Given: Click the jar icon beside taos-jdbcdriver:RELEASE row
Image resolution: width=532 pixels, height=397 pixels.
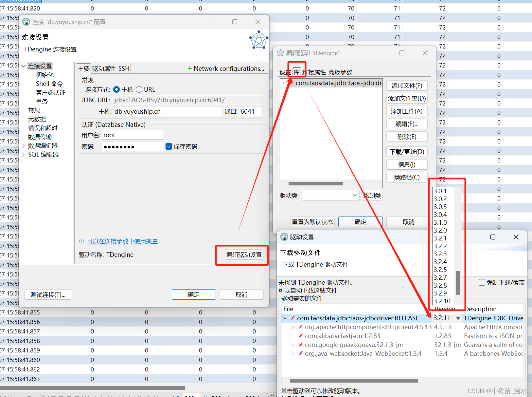Looking at the screenshot, I should click(x=293, y=318).
